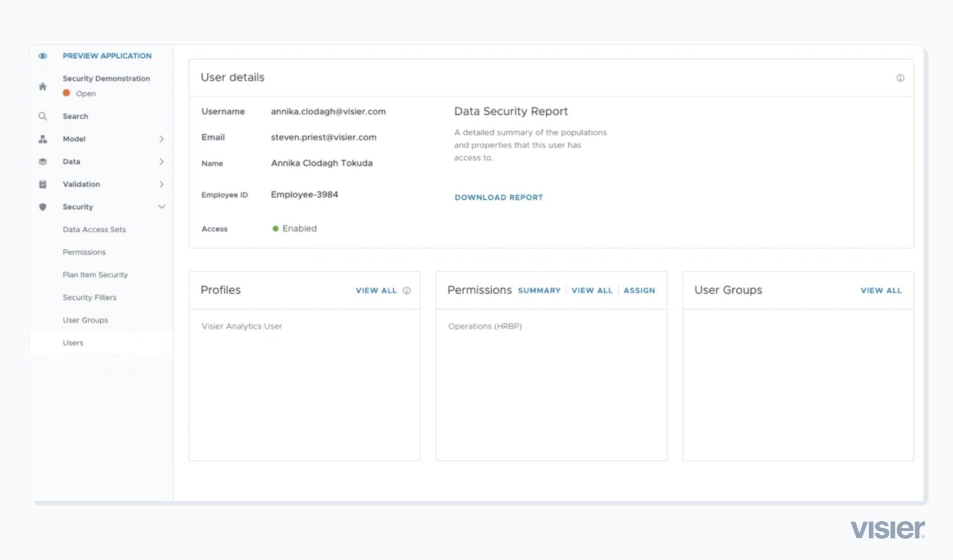Click the Employee-3984 value
This screenshot has height=560, width=953.
tap(304, 195)
